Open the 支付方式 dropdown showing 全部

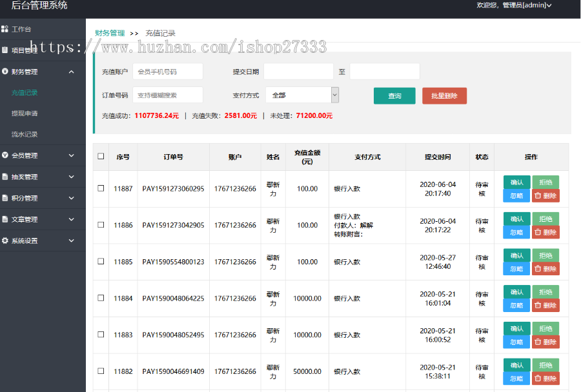click(302, 95)
